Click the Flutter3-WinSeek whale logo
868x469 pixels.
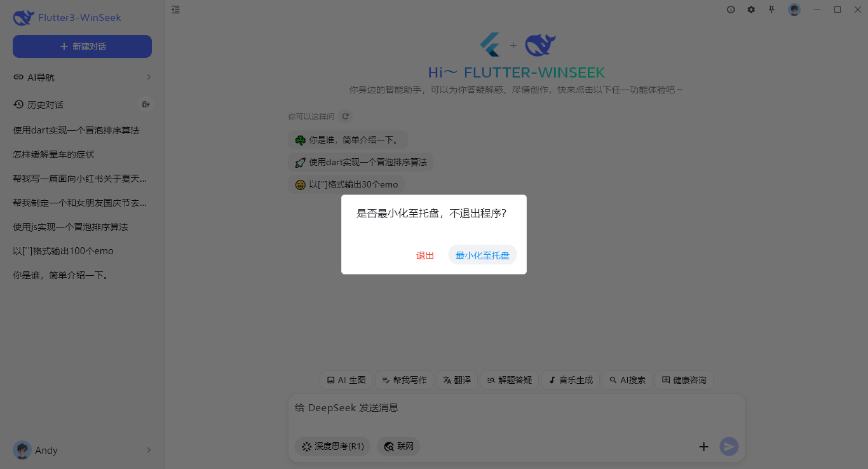(x=24, y=17)
